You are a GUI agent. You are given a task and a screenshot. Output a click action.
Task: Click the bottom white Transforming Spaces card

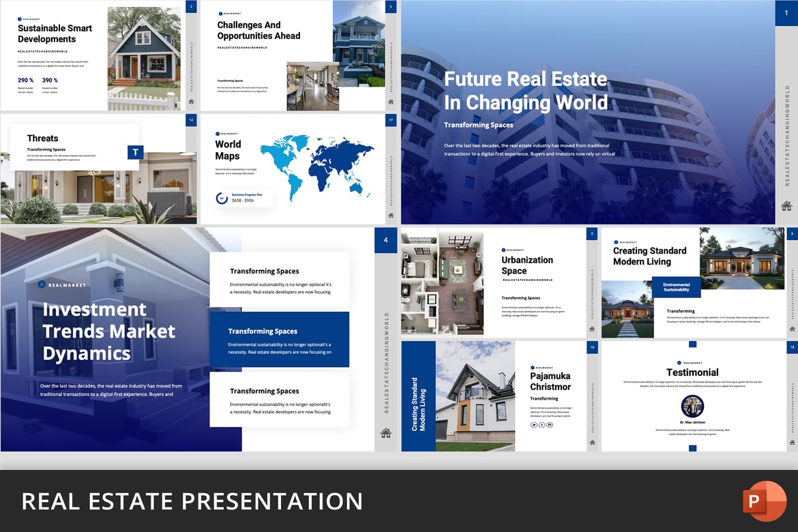pos(280,400)
